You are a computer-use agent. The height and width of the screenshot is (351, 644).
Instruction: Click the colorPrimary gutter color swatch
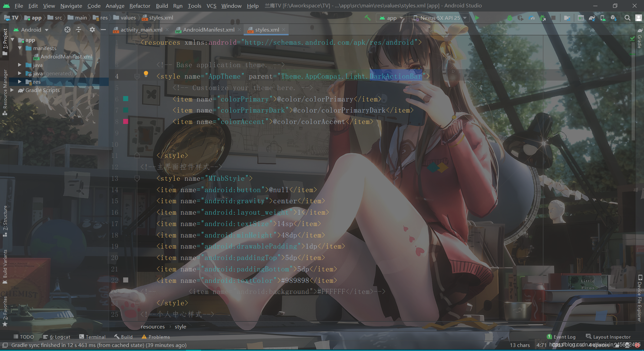point(126,99)
